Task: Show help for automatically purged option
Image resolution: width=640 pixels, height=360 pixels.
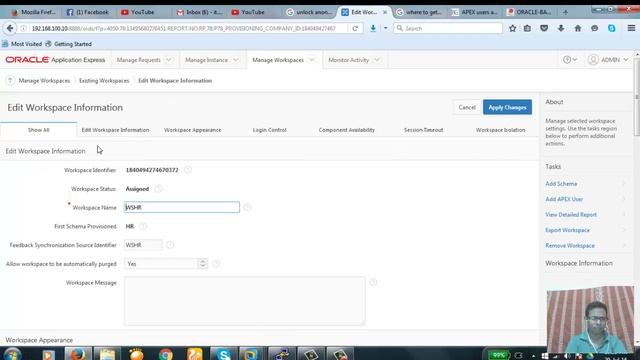Action: (x=216, y=264)
